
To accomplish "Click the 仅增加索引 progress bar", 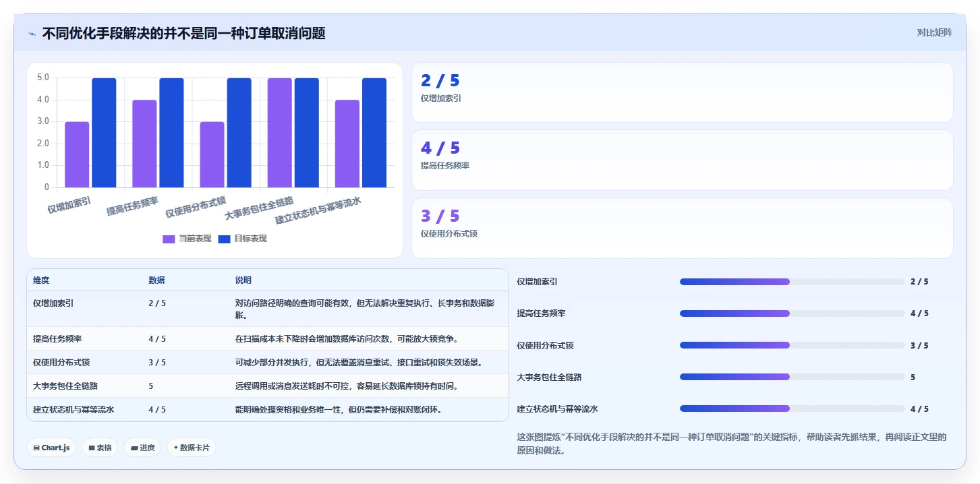I will pyautogui.click(x=792, y=282).
